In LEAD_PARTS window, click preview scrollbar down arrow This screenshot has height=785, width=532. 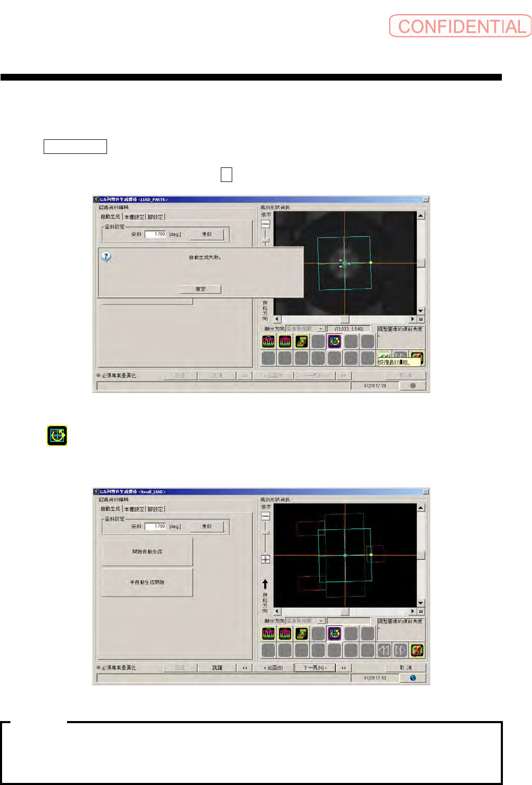pos(421,311)
